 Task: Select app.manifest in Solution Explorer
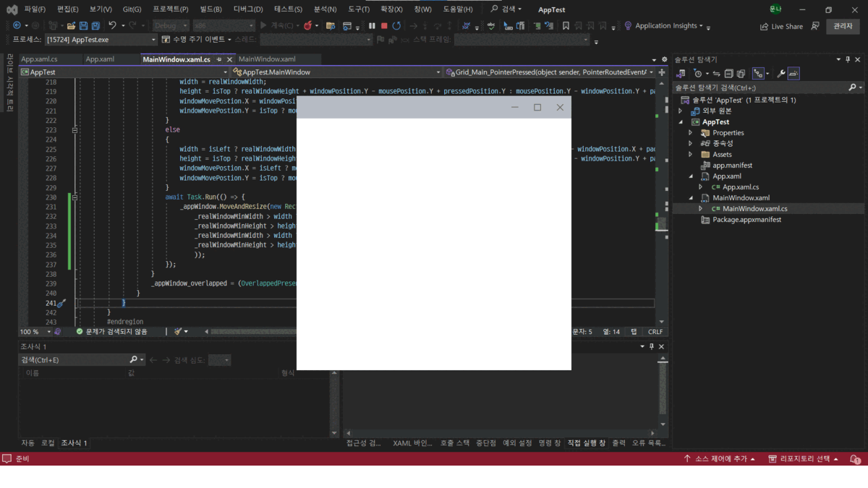(732, 166)
